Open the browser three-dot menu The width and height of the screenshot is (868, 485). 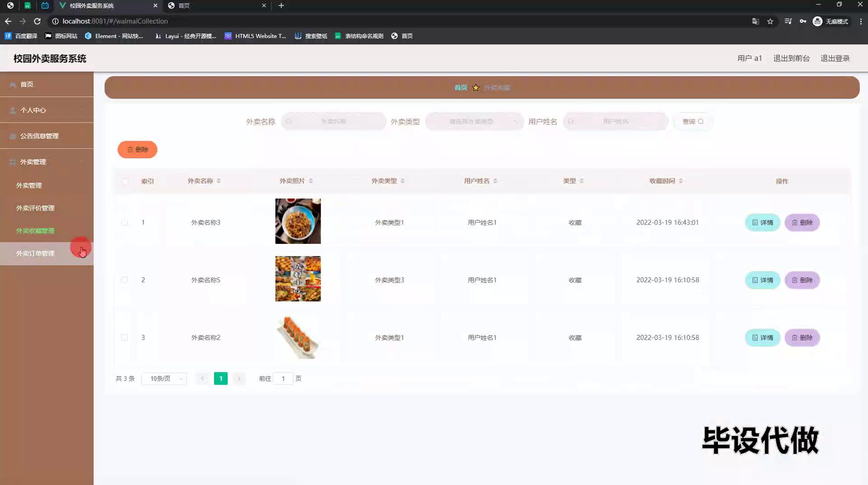[x=861, y=21]
